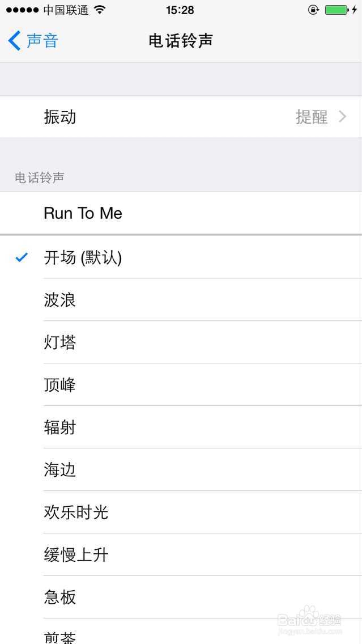362x644 pixels.
Task: Pick the 急板 ringtone
Action: click(181, 597)
